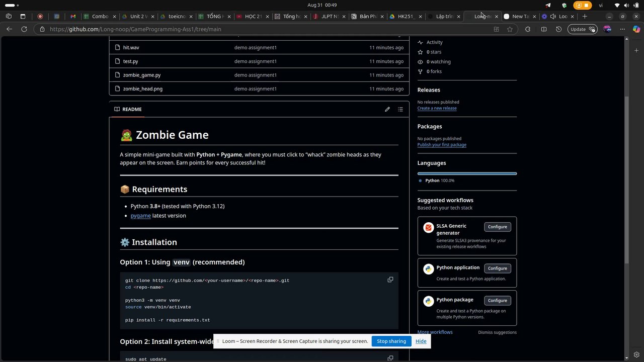
Task: Follow the pygame link in Requirements
Action: (x=141, y=216)
